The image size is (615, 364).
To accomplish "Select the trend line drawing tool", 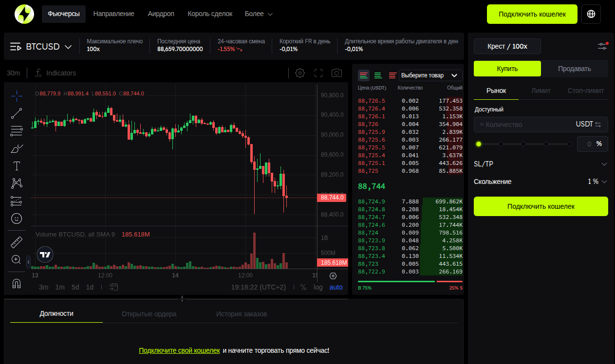I will pos(16,113).
